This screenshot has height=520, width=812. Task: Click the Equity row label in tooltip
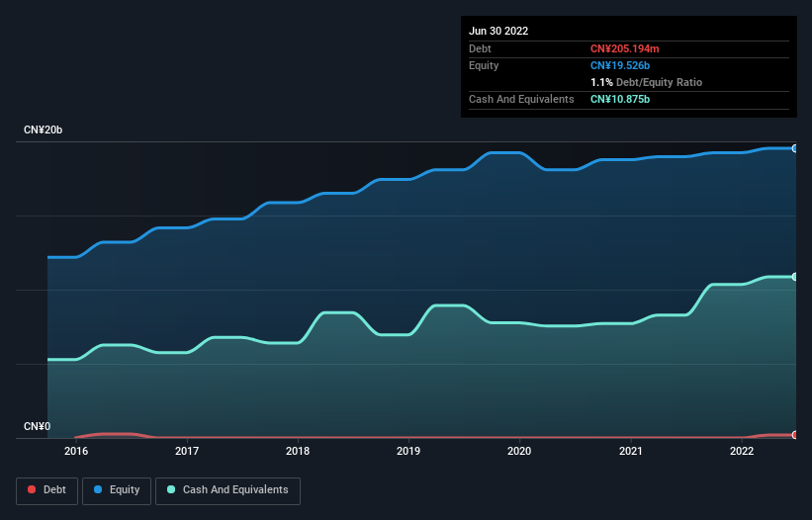click(x=484, y=65)
